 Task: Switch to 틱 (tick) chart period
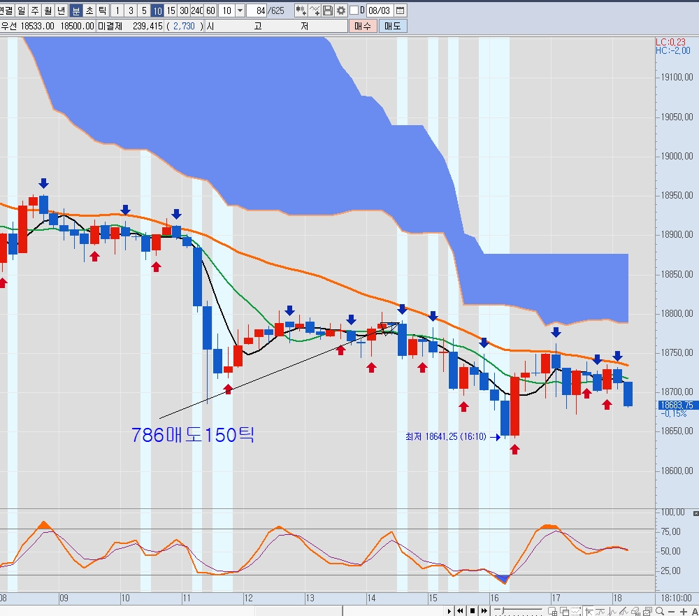click(103, 10)
